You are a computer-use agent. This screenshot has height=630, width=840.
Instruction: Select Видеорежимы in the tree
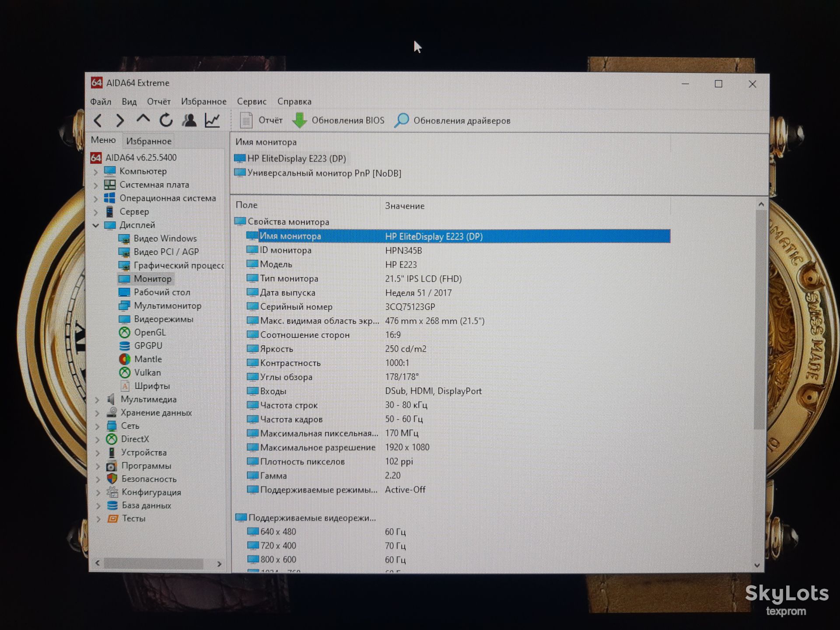coord(163,319)
